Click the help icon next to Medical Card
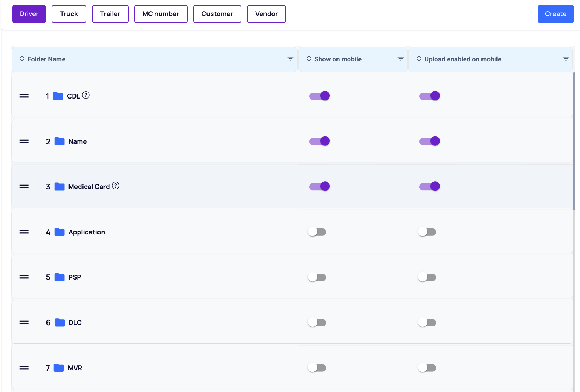Viewport: 580px width, 392px height. [116, 186]
